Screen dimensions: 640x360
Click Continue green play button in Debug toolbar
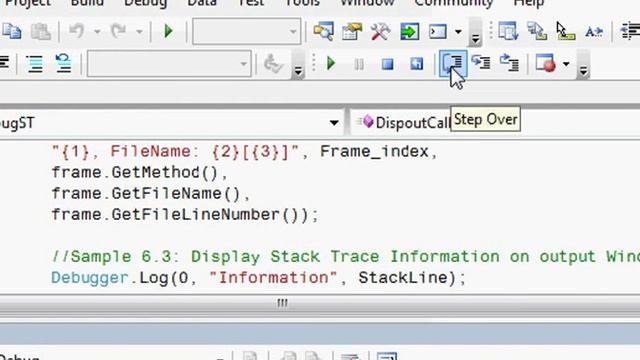tap(331, 64)
